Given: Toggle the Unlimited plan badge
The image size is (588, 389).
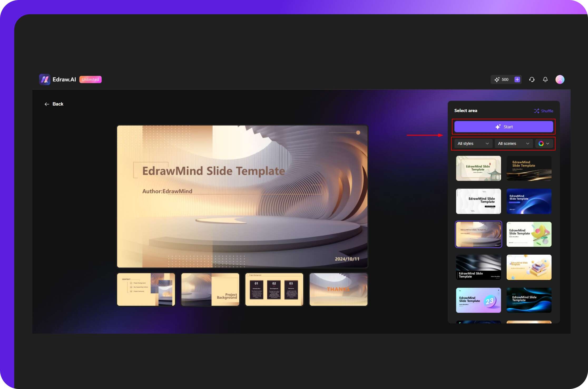Looking at the screenshot, I should [x=90, y=79].
